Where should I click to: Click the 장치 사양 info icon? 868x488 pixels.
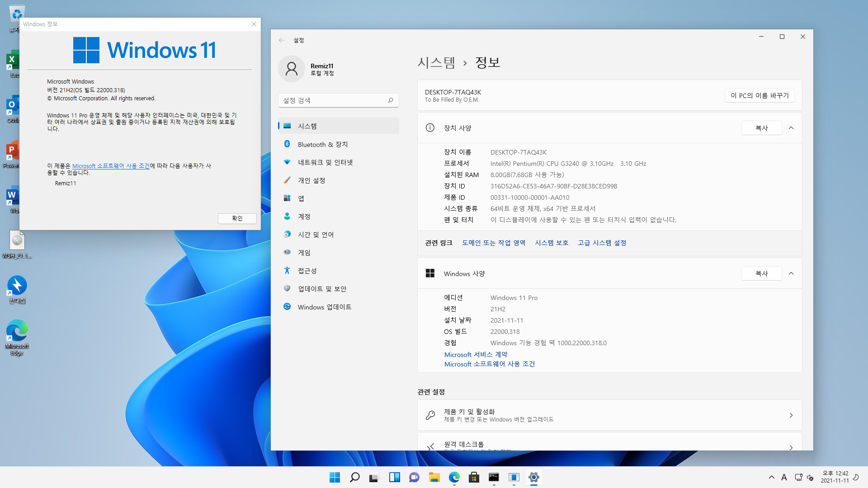[x=430, y=128]
